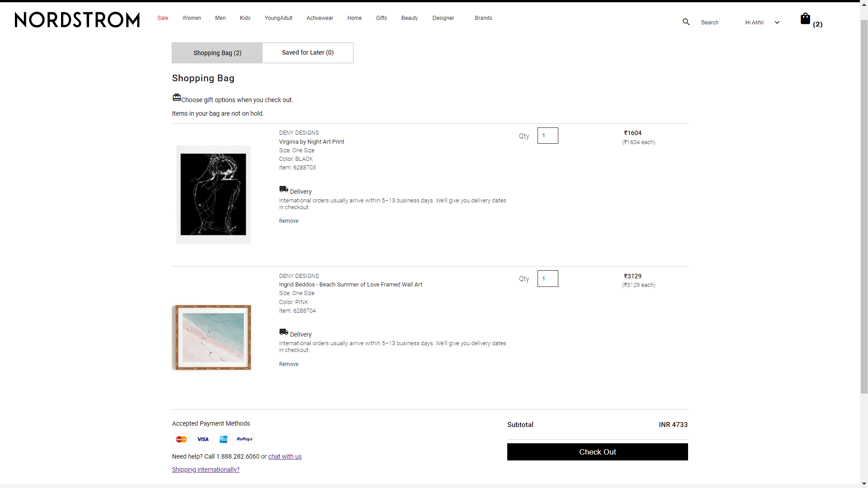Open the Designer menu

443,18
